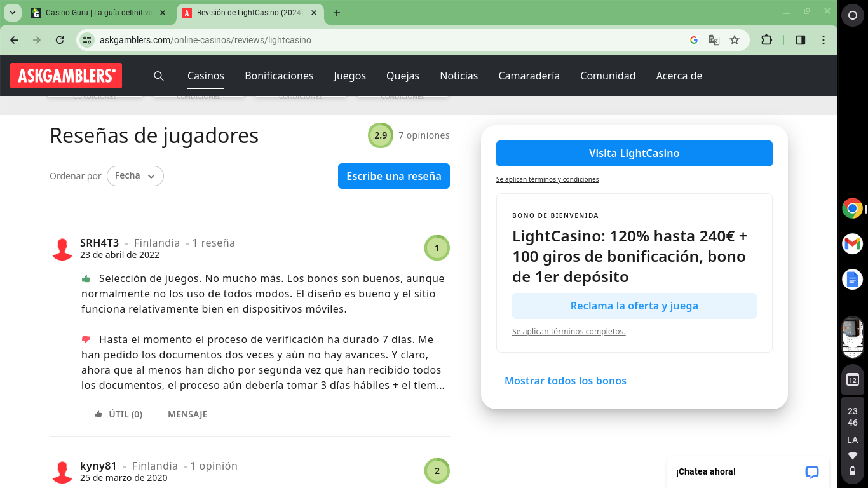Click kyny81's rating badge showing 2
The image size is (868, 488).
pos(437,471)
